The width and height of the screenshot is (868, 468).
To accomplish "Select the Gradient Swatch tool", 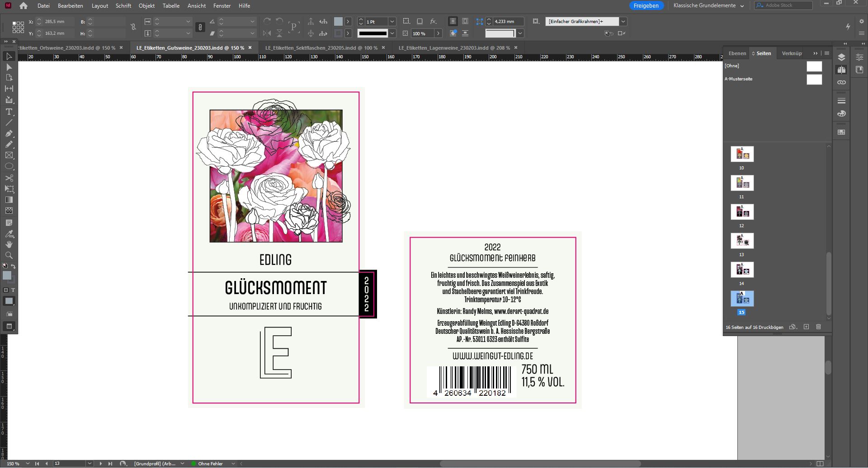I will 9,200.
